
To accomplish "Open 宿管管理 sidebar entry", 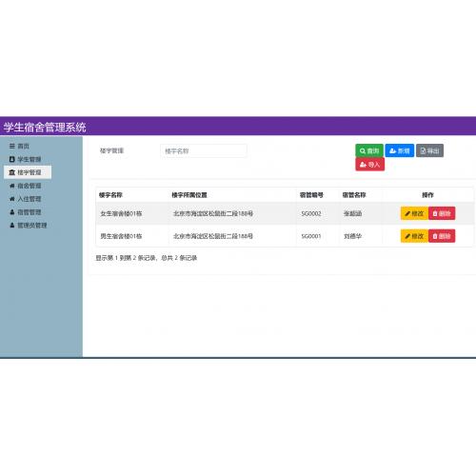I will pos(26,212).
